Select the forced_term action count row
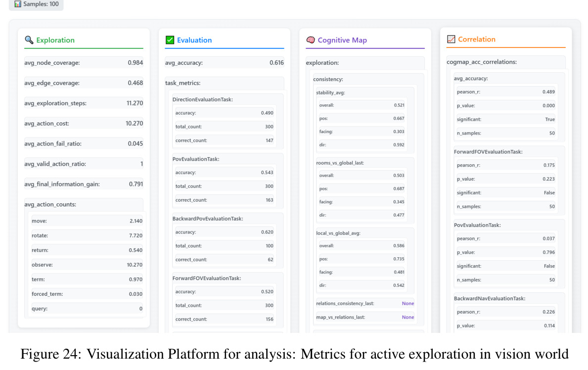The image size is (588, 370). point(87,294)
